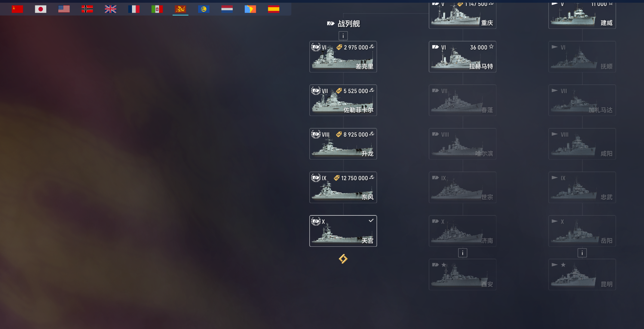Select the Germany nation flag
The height and width of the screenshot is (329, 644).
87,9
